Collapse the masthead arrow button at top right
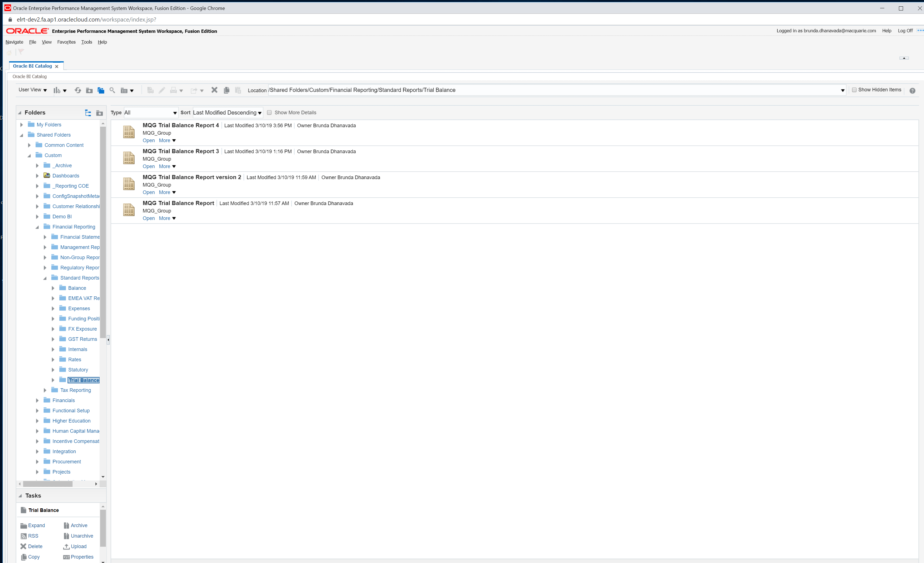 pos(904,58)
